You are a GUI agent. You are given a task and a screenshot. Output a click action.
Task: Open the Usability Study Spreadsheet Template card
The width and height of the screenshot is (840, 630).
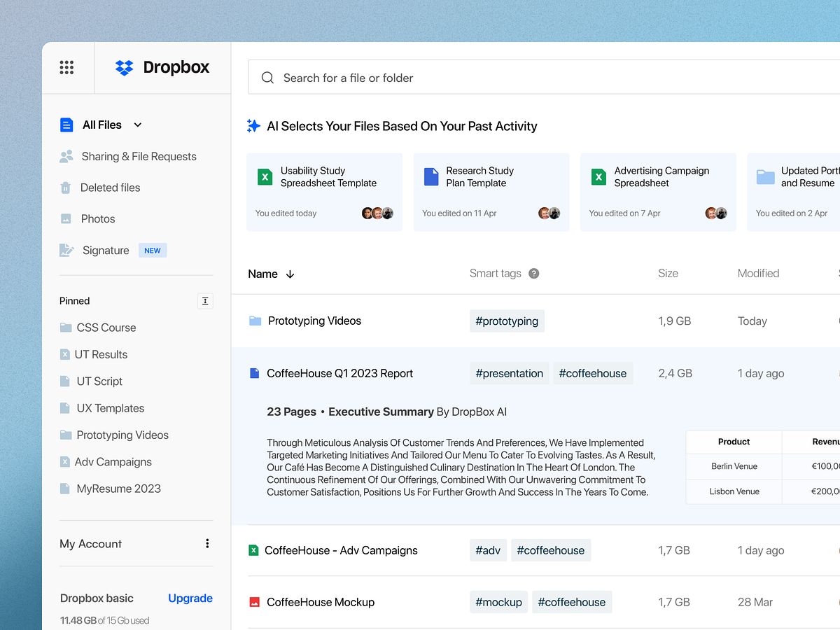[x=324, y=192]
